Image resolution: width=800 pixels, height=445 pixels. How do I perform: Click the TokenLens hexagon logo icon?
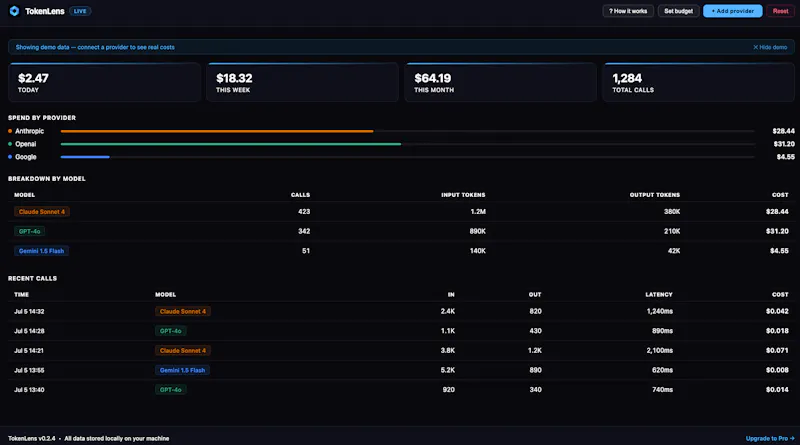[14, 11]
